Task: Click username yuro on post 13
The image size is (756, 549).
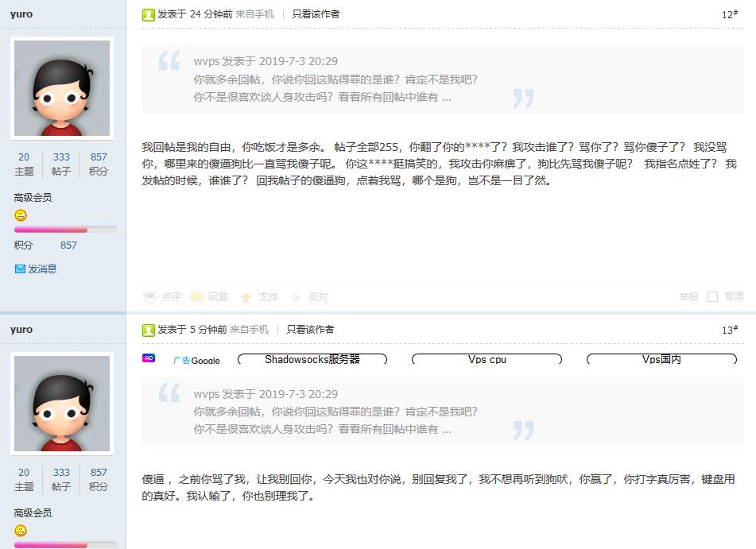Action: pyautogui.click(x=21, y=330)
